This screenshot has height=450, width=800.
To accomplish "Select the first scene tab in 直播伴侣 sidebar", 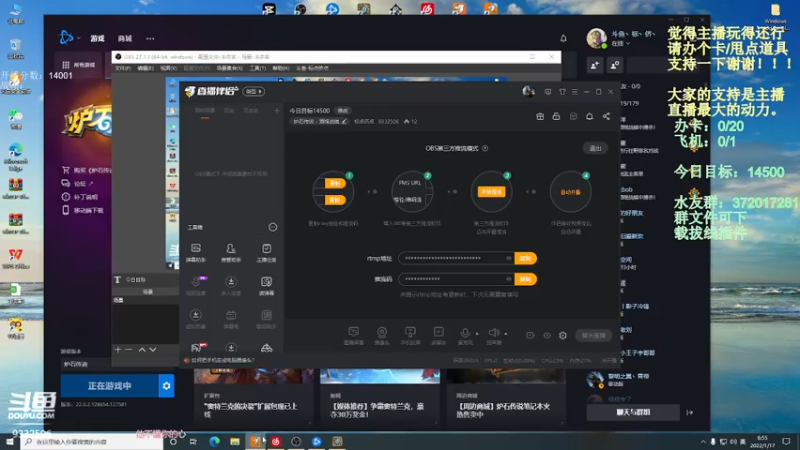I will coord(205,111).
